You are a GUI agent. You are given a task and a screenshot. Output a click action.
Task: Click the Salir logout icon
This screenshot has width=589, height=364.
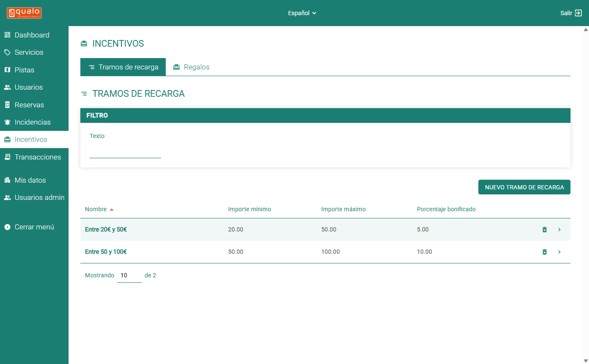click(578, 13)
